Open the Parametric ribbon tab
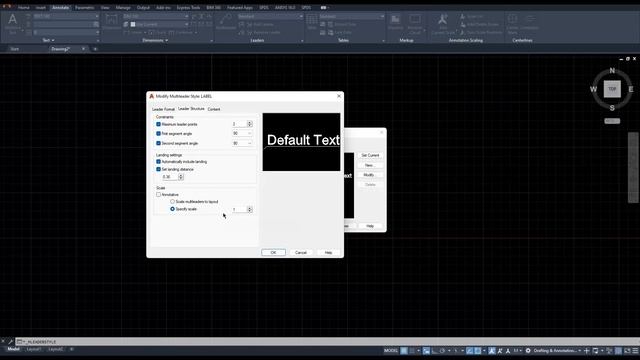This screenshot has height=360, width=640. (x=84, y=8)
